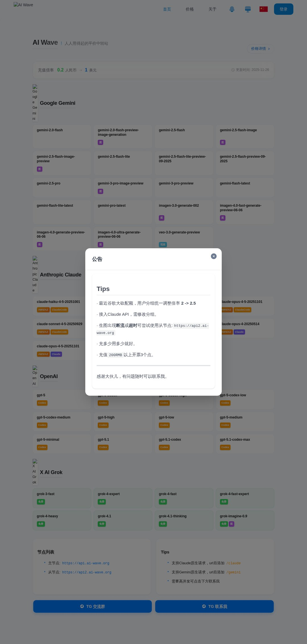Click image tag on gemini-2.5-flash-image-preview
This screenshot has width=307, height=644.
coord(40,169)
